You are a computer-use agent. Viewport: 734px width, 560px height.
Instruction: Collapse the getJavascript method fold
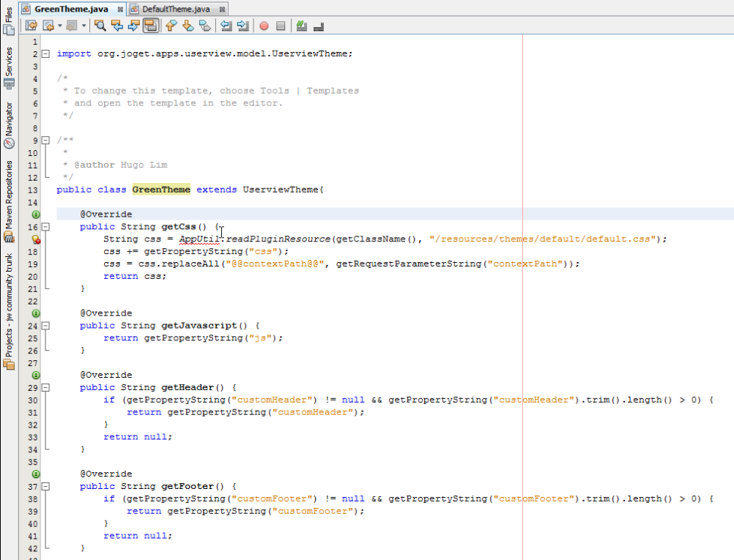pyautogui.click(x=45, y=326)
